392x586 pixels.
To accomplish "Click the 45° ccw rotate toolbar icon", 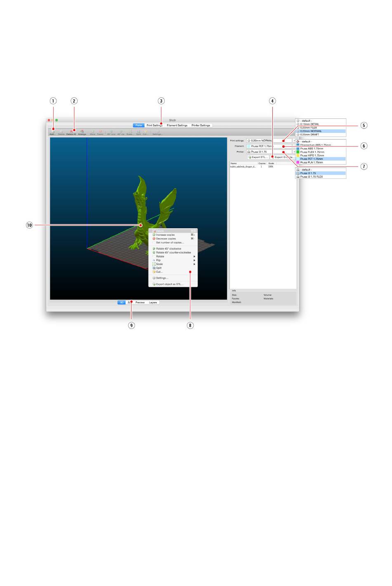I will [111, 132].
